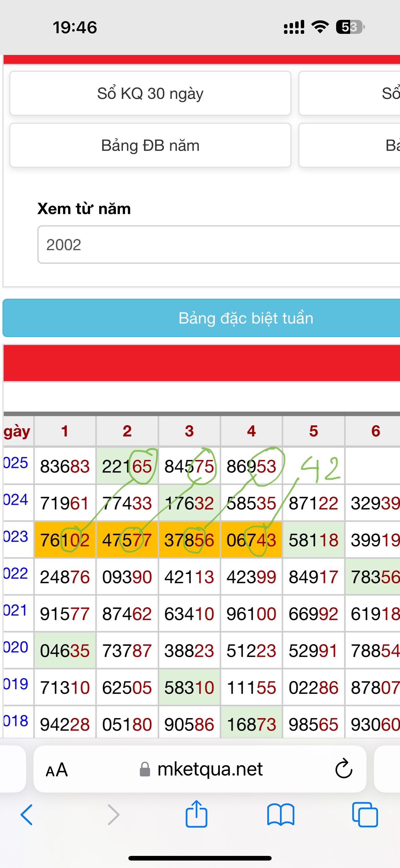The width and height of the screenshot is (400, 868).
Task: Select result cell 87122
Action: tap(313, 504)
